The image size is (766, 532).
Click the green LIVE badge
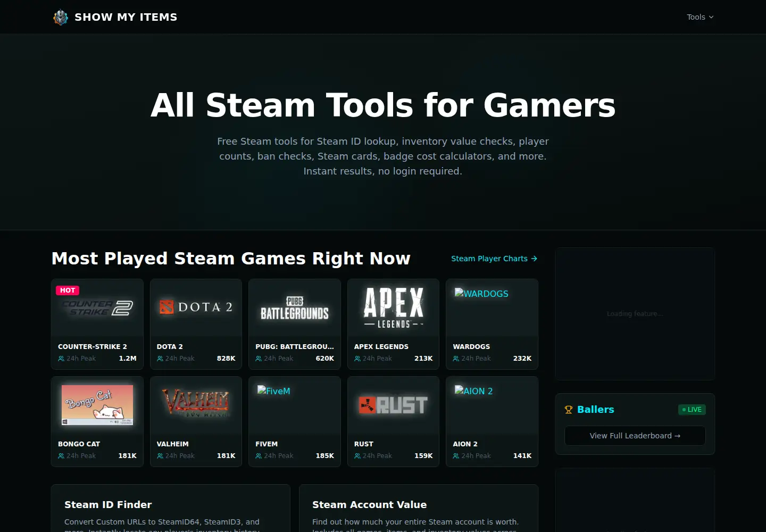click(692, 410)
